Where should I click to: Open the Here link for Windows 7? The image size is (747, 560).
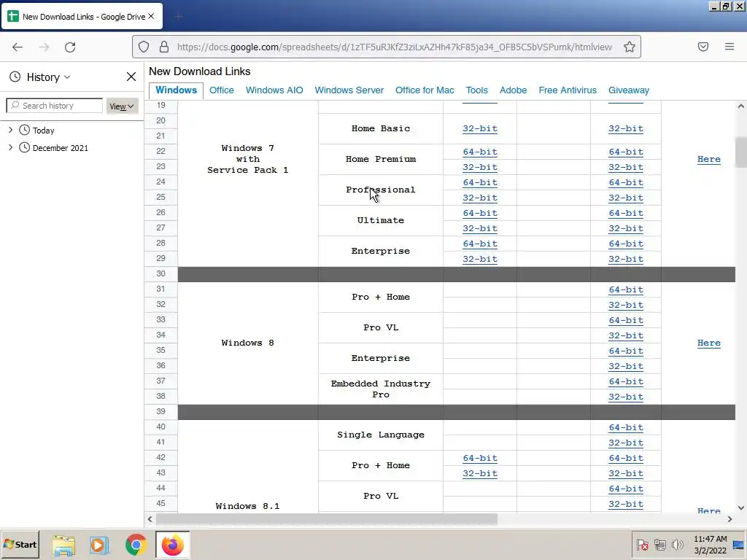(x=708, y=159)
